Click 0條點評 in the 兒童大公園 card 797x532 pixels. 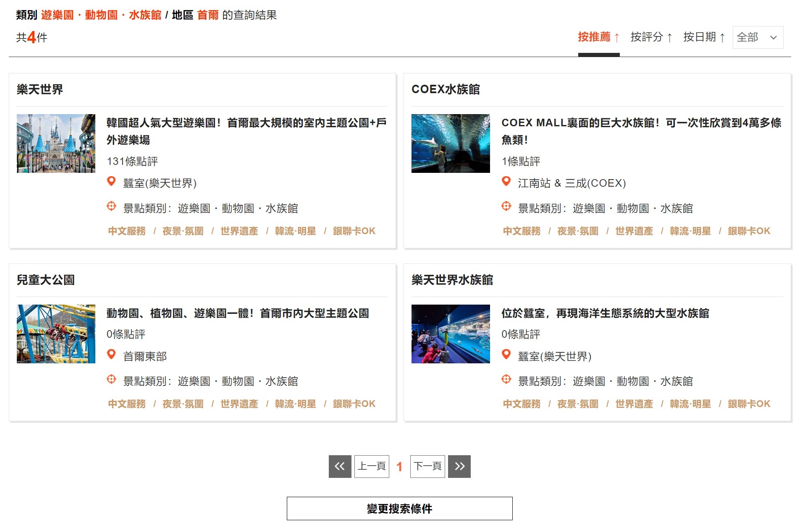(126, 334)
